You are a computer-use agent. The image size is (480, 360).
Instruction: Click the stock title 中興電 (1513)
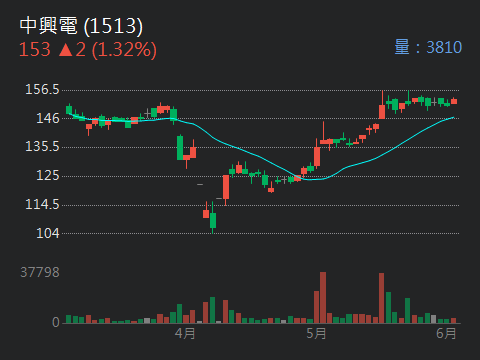point(81,26)
